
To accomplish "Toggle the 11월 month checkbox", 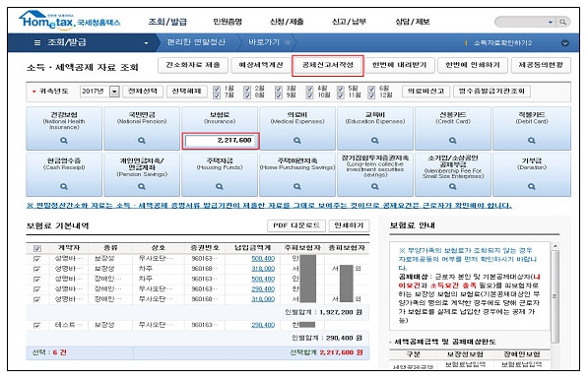I will click(341, 95).
